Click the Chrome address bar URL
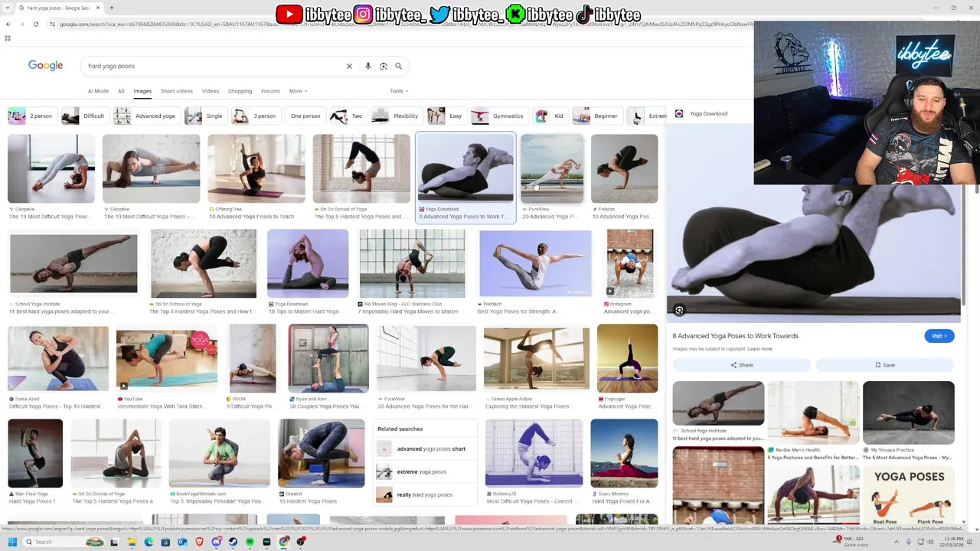 pos(398,24)
